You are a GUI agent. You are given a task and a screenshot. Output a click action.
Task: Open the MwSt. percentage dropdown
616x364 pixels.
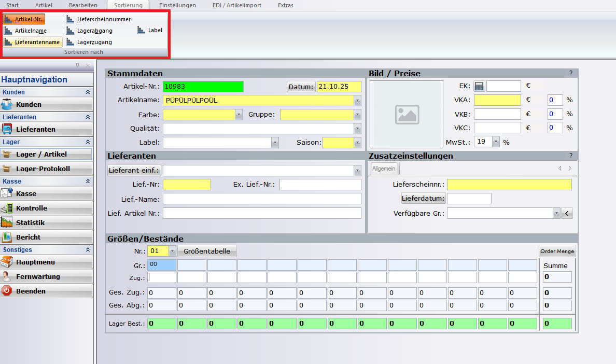tap(496, 142)
